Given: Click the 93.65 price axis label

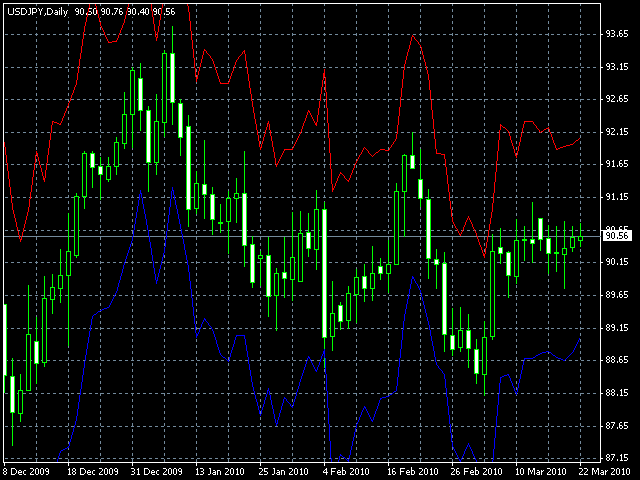Looking at the screenshot, I should 617,34.
